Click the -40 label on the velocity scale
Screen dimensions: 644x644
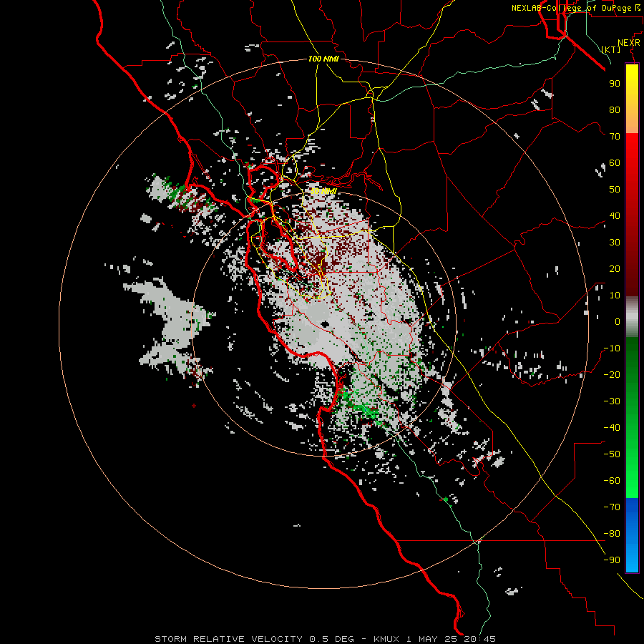[x=612, y=428]
